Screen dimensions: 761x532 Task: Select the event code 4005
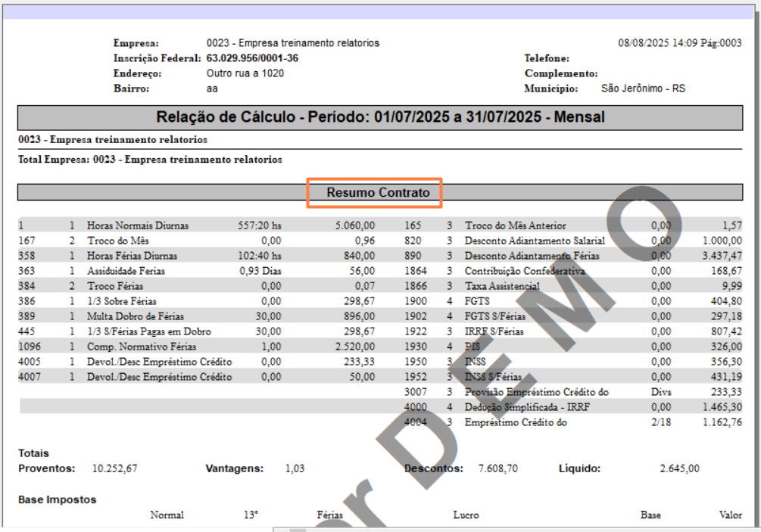[30, 362]
